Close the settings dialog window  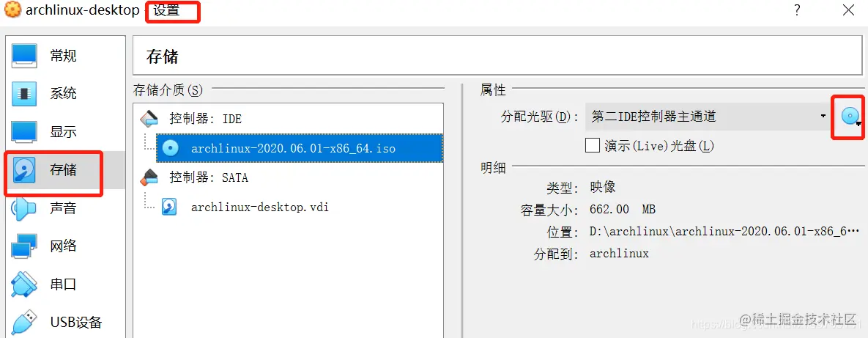pos(849,10)
